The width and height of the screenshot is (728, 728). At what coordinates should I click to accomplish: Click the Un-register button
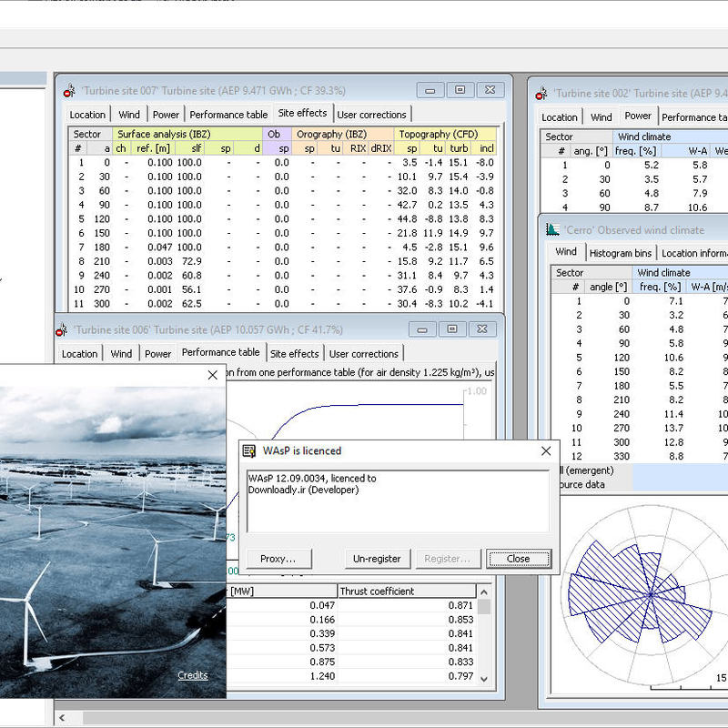click(377, 559)
